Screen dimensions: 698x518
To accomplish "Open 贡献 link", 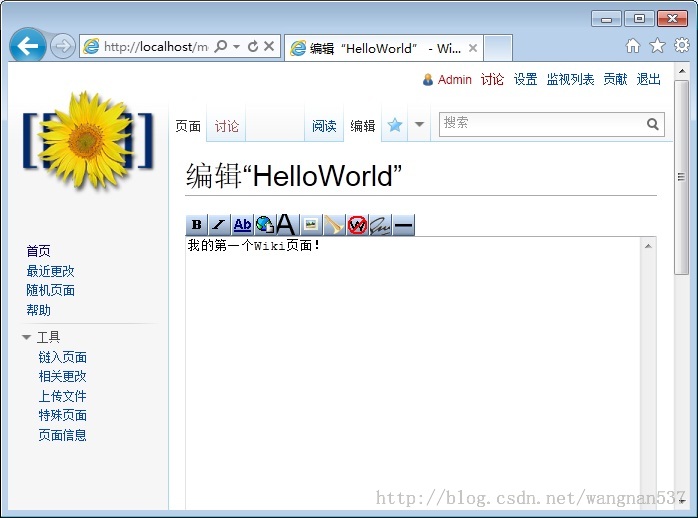I will tap(615, 80).
